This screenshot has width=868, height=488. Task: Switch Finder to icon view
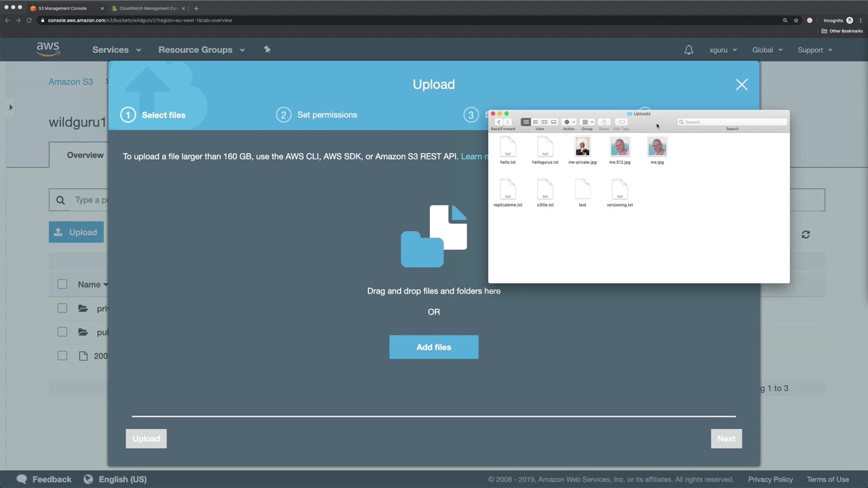526,122
